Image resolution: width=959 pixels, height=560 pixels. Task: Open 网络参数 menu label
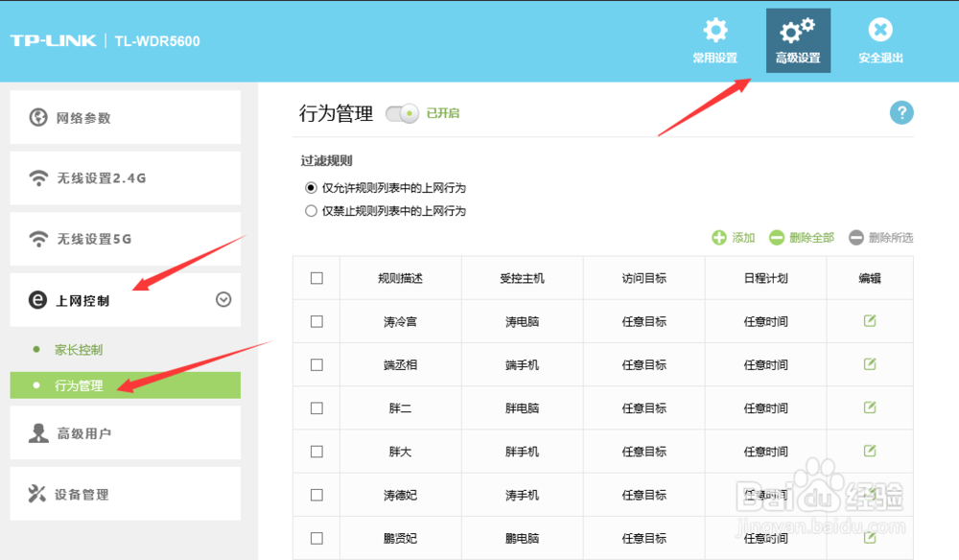[83, 118]
